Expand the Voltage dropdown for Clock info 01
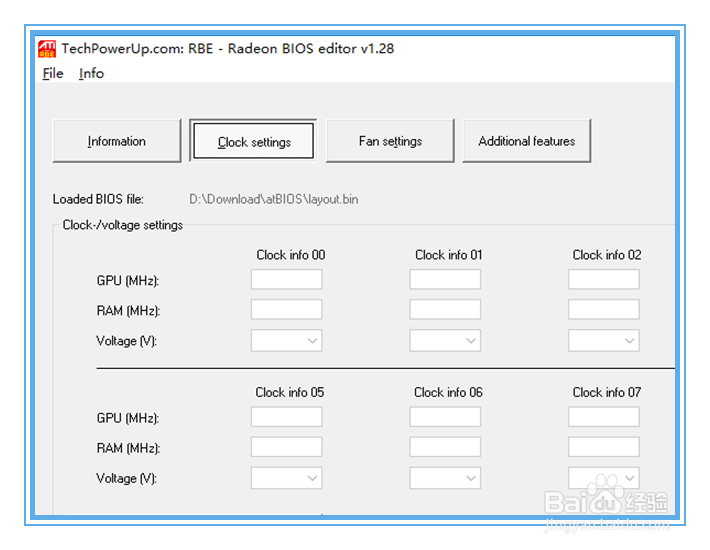The height and width of the screenshot is (550, 710). (x=445, y=340)
